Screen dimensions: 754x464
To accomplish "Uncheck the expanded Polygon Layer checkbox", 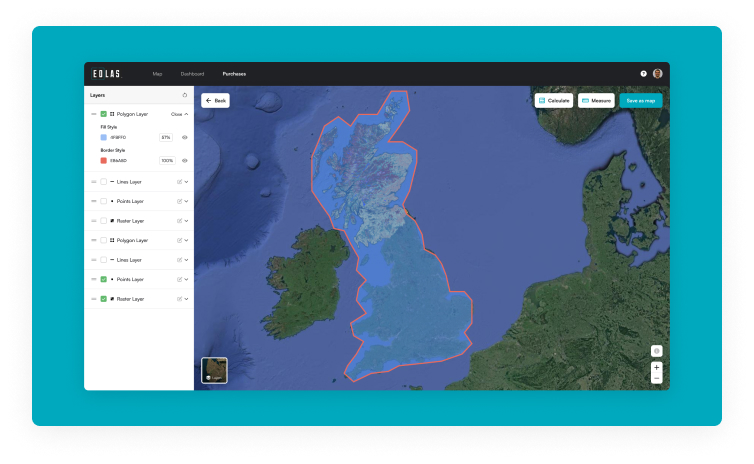I will tap(103, 114).
